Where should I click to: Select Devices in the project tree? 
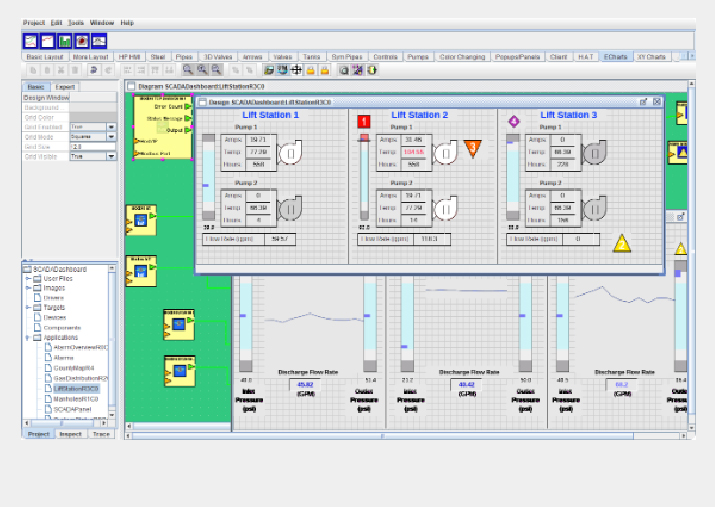[x=55, y=317]
